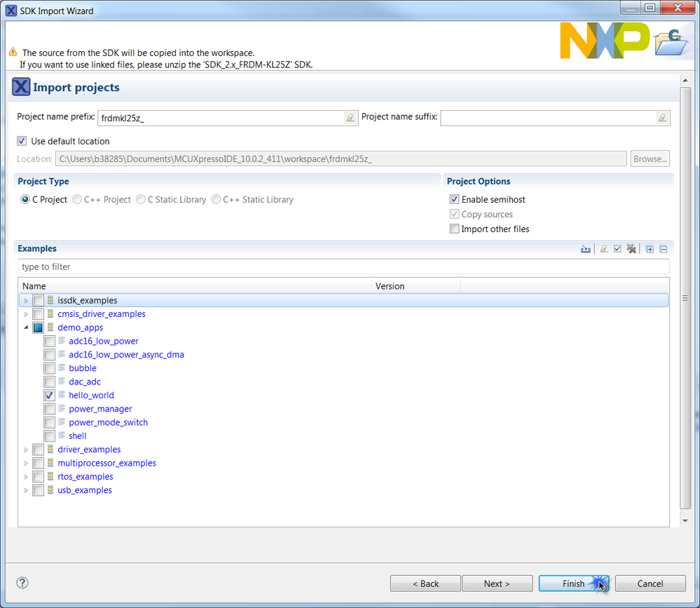Clear the project name prefix with eraser icon

tap(350, 118)
